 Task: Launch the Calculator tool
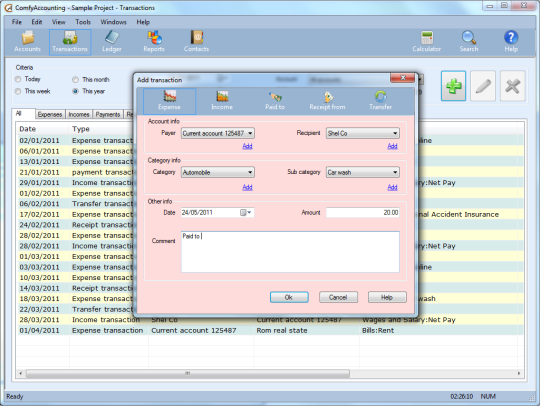pos(426,42)
